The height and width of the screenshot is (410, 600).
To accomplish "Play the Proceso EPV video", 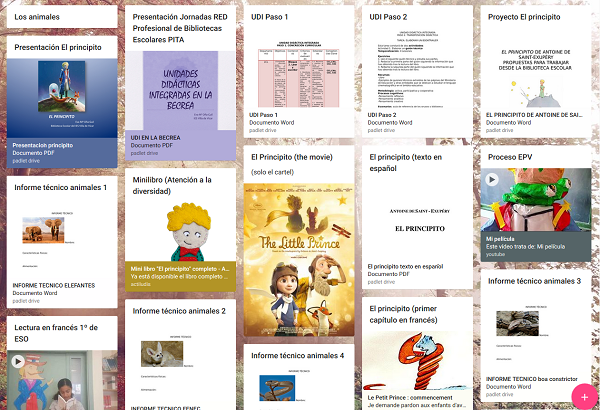I will [x=492, y=179].
